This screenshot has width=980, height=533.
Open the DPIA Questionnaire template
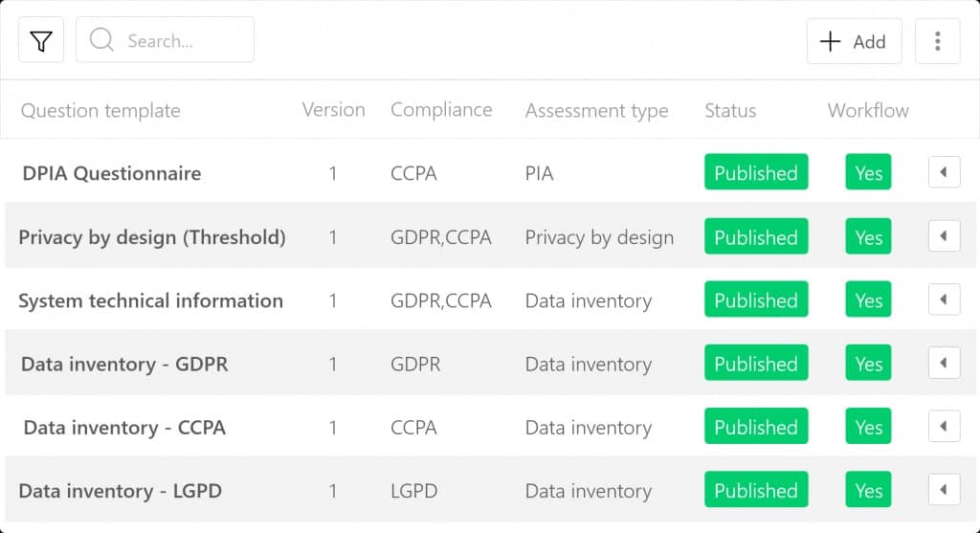tap(112, 173)
